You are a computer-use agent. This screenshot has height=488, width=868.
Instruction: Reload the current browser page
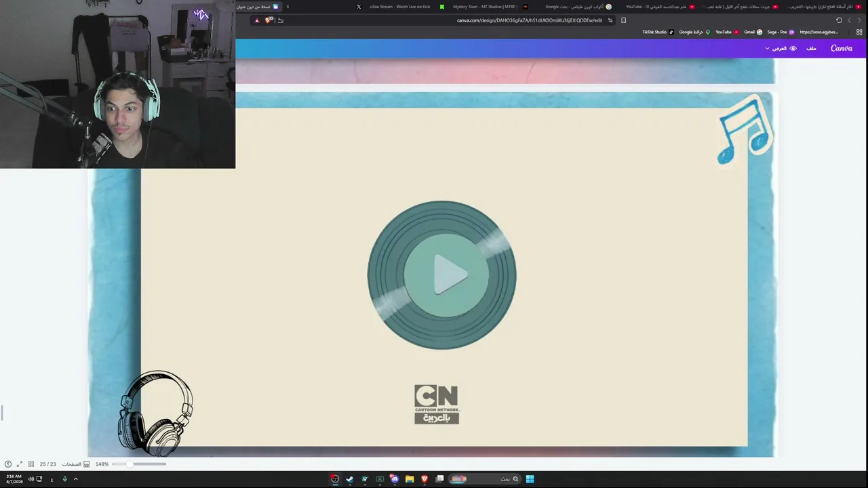(839, 20)
